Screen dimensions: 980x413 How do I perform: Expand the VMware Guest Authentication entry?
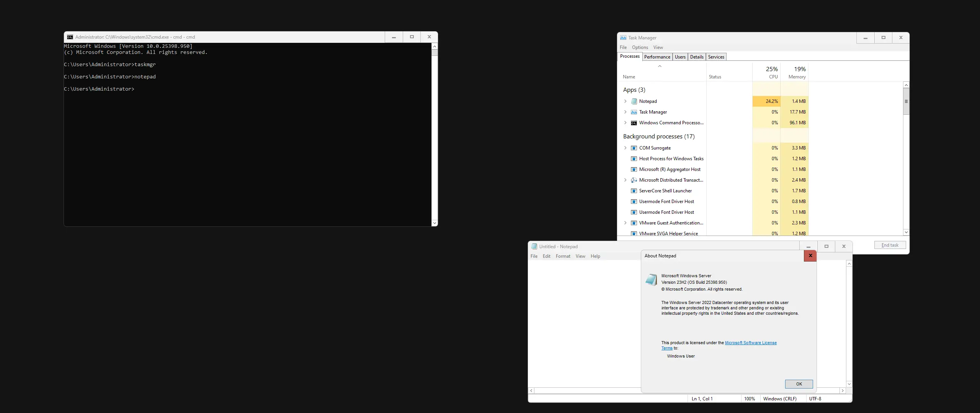click(626, 223)
